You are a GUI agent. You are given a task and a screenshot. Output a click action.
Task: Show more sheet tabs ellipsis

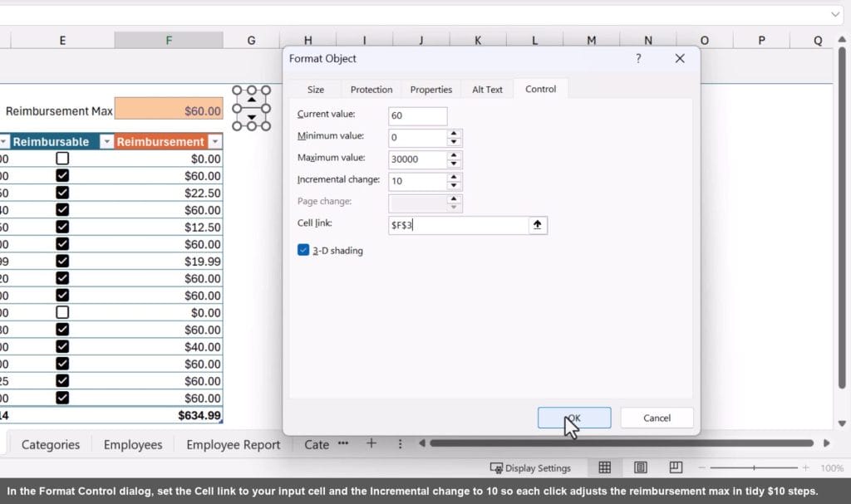point(343,443)
